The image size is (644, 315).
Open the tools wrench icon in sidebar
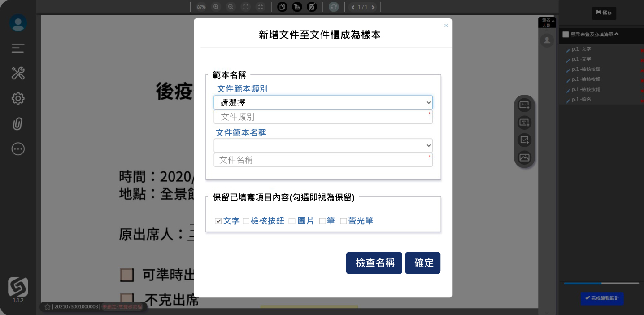click(18, 73)
